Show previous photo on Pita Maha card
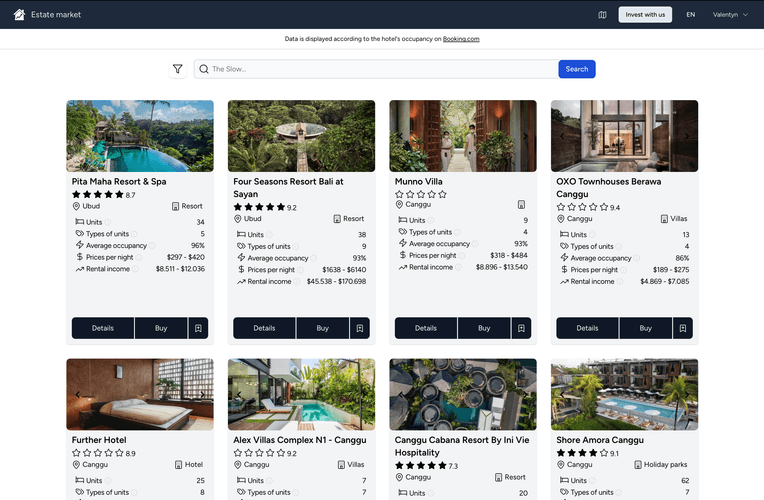 point(77,136)
